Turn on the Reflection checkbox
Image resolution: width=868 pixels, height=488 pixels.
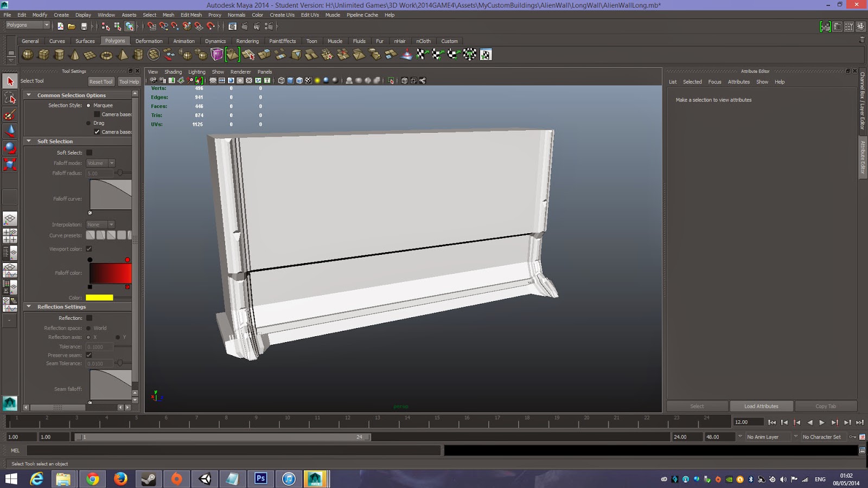point(90,318)
